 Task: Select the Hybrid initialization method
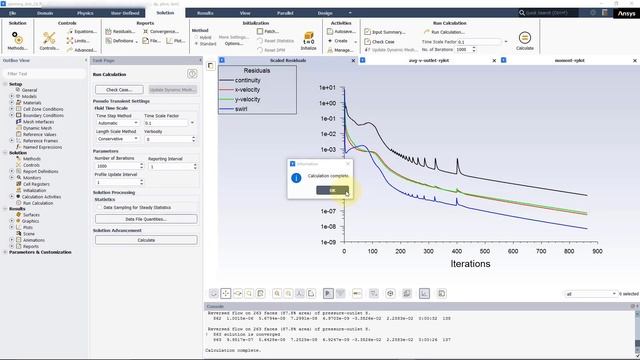[203, 37]
